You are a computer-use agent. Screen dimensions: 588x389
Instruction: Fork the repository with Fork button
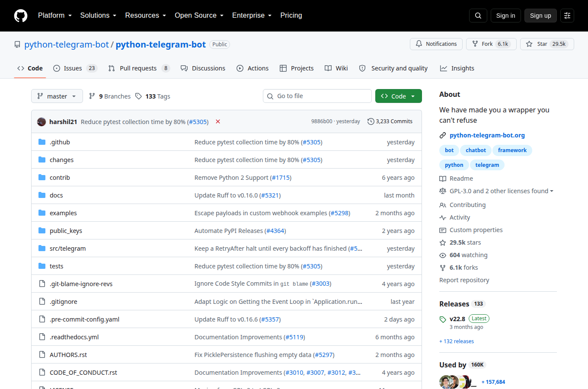(x=491, y=44)
